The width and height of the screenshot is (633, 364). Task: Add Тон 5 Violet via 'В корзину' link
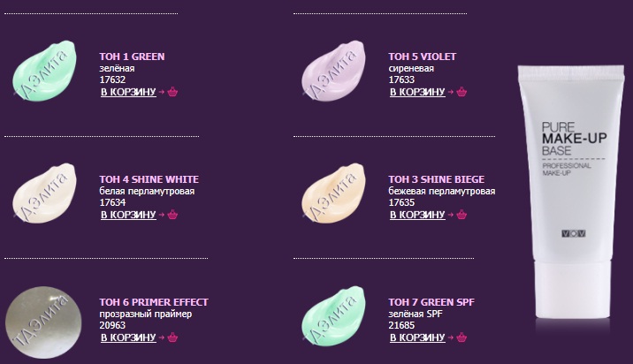tap(416, 91)
